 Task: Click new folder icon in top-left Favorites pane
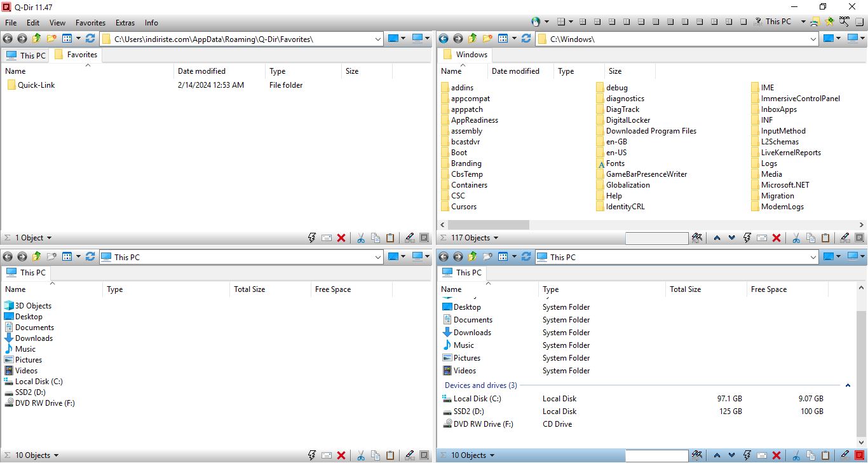(51, 39)
